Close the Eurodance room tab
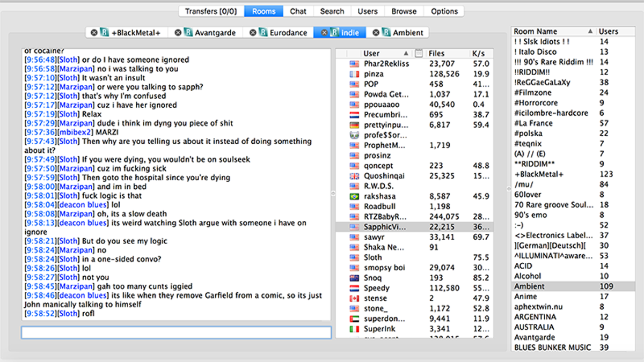The image size is (644, 362). [x=253, y=33]
